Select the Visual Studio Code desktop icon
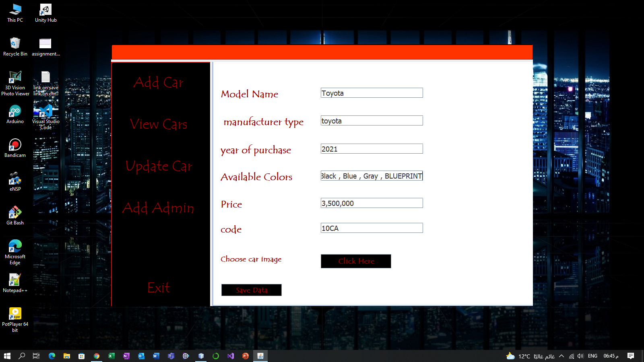The height and width of the screenshot is (362, 644). click(x=46, y=117)
